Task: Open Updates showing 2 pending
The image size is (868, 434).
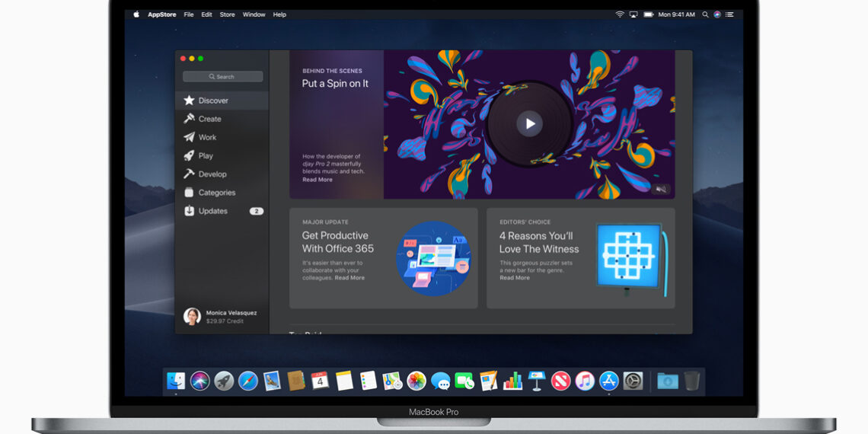Action: point(212,211)
